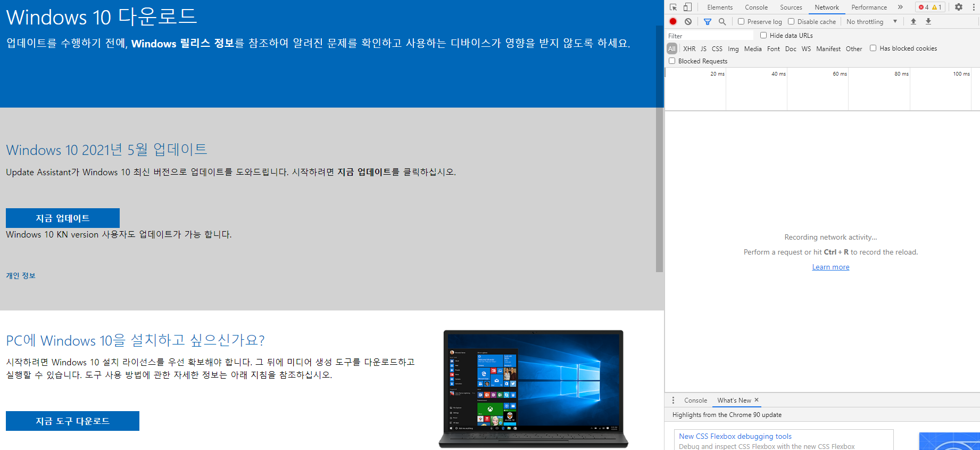980x450 pixels.
Task: Click the 100 ms timeline marker
Action: (961, 73)
